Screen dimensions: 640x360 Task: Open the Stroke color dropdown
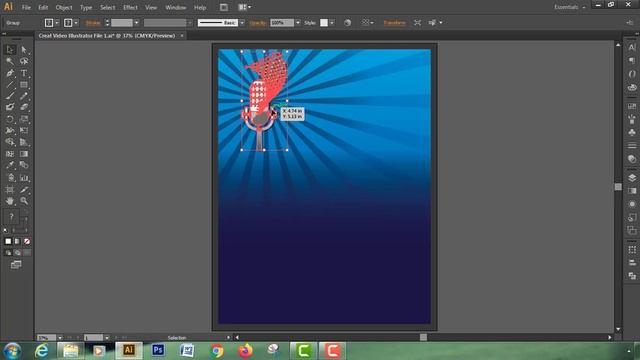pyautogui.click(x=76, y=23)
